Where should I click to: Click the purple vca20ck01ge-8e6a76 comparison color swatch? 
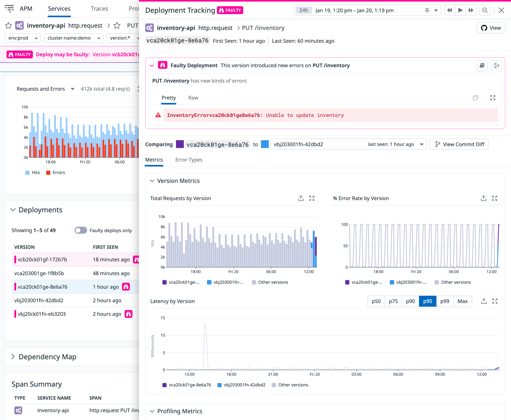click(x=180, y=144)
